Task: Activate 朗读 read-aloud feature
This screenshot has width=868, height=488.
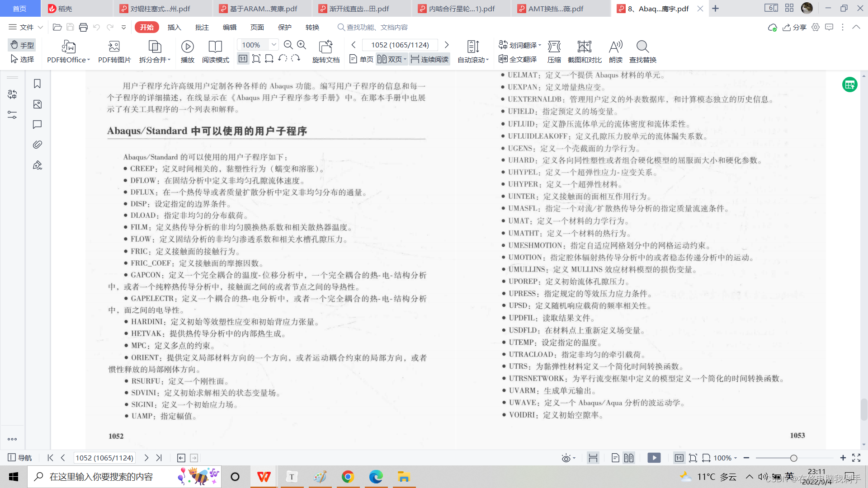Action: [615, 51]
